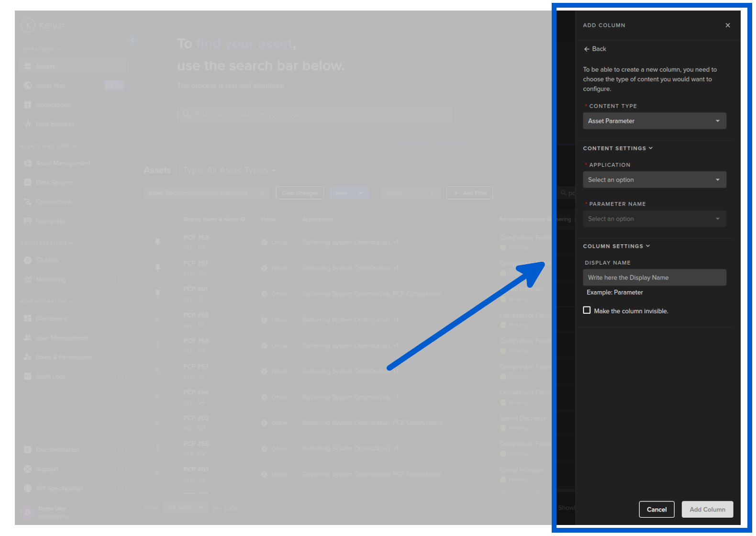Go to User Management sidebar item
Viewport: 756px width, 536px height.
click(x=62, y=338)
